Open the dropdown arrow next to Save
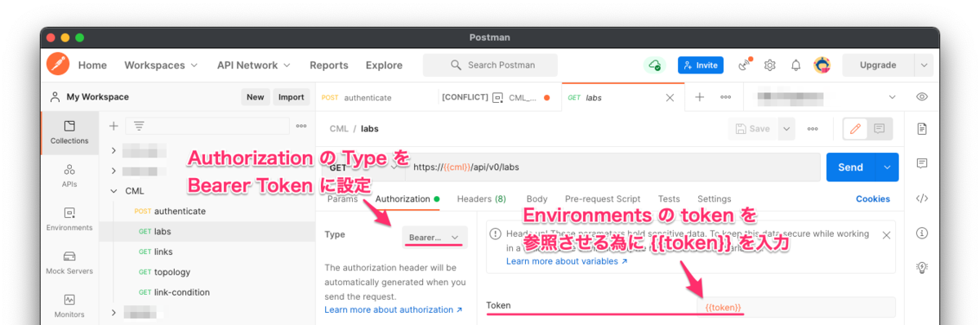 tap(786, 129)
